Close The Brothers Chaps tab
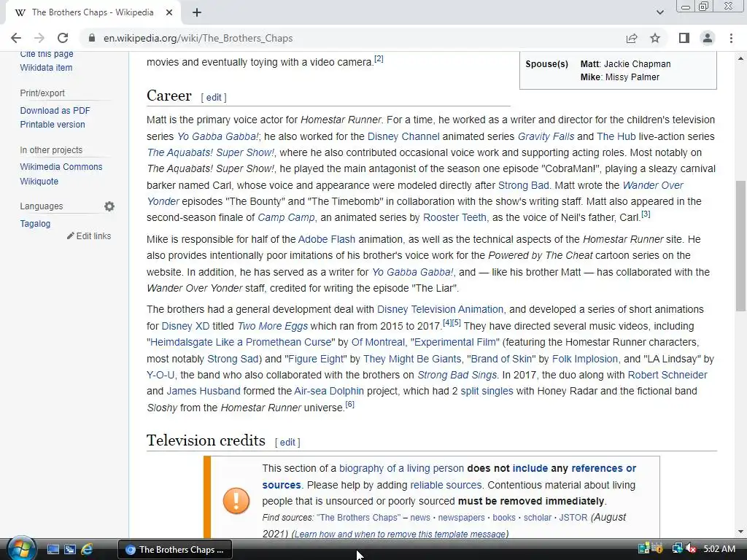Image resolution: width=747 pixels, height=560 pixels. point(169,13)
